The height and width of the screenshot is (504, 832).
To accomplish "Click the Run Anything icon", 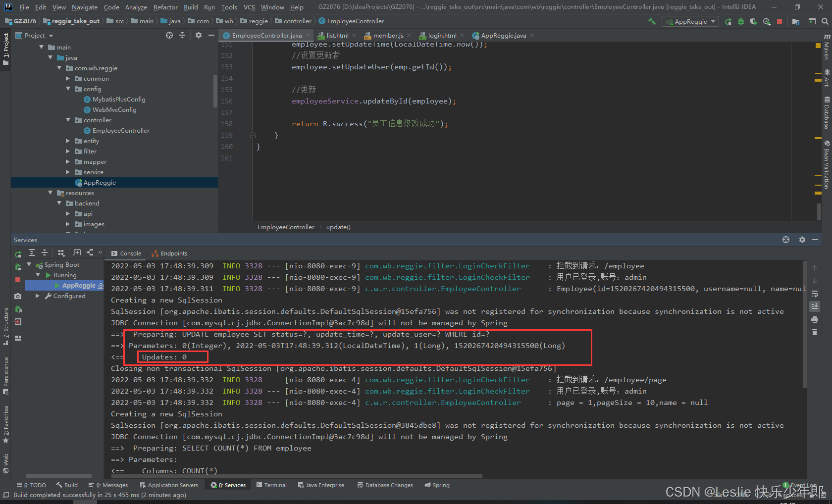I will click(x=812, y=21).
